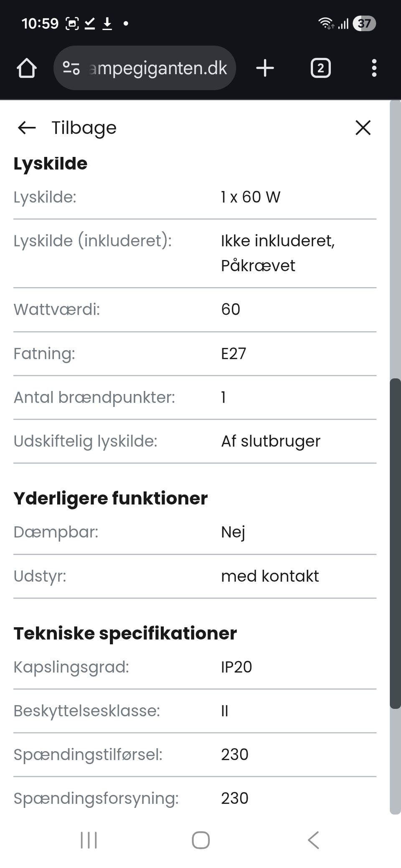Tap the Android recent apps button
The image size is (401, 868).
coord(89,840)
